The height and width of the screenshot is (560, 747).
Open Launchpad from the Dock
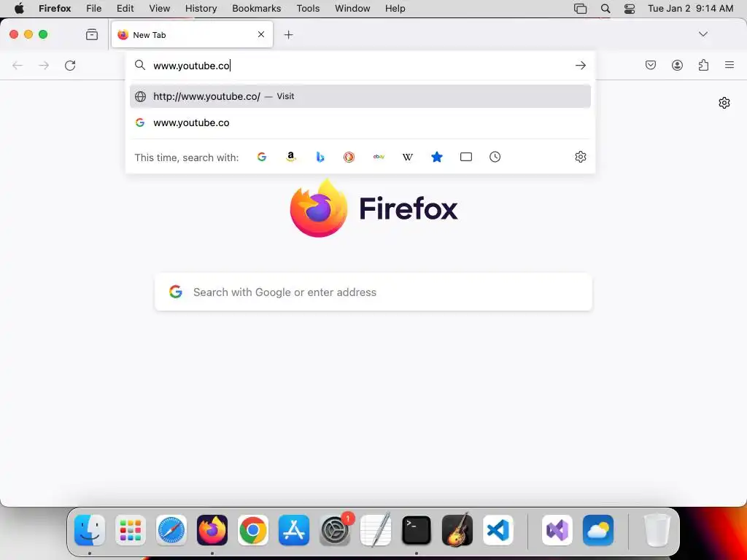tap(131, 530)
